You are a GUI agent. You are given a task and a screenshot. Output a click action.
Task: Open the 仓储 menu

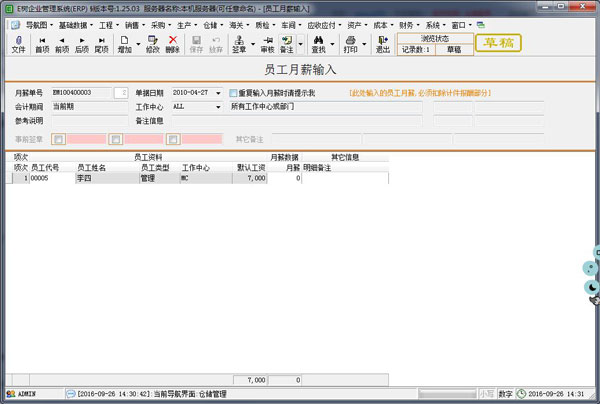tap(213, 25)
